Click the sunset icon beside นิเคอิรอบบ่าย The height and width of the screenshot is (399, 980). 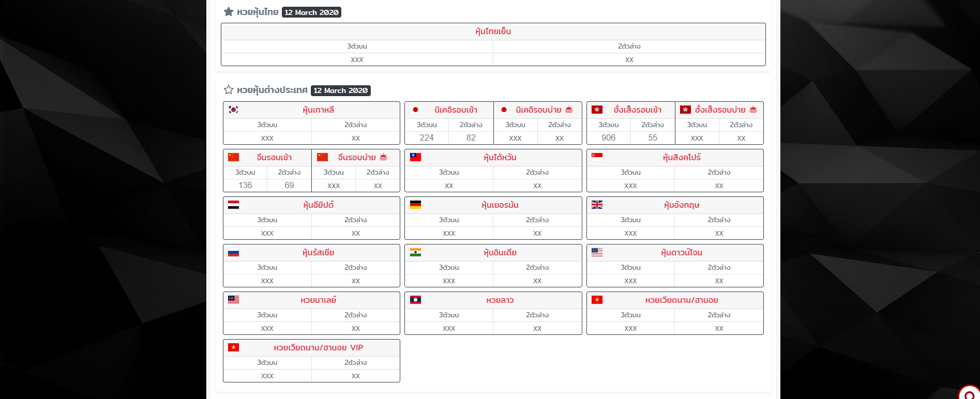coord(569,110)
